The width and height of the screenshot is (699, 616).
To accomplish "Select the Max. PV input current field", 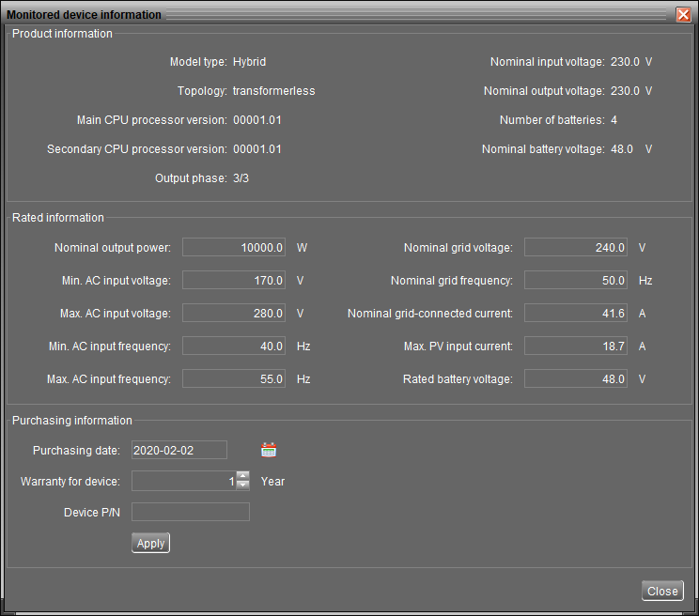I will [576, 346].
